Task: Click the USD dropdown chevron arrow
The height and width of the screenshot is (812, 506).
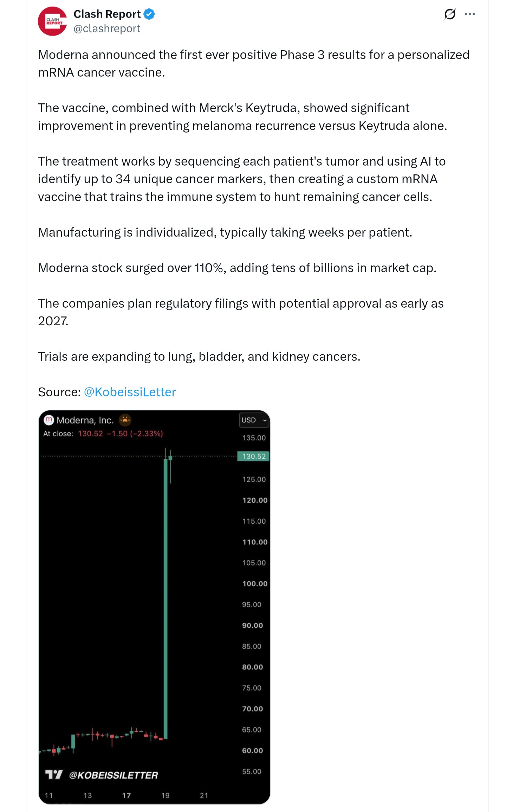Action: (x=265, y=420)
